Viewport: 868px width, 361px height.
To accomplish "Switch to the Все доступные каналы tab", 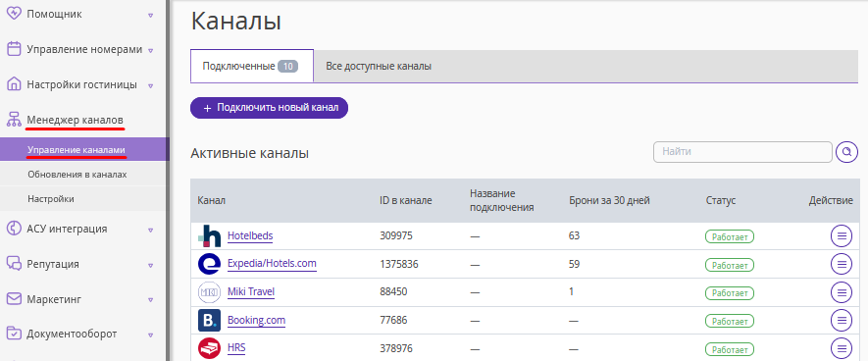I will pos(379,67).
